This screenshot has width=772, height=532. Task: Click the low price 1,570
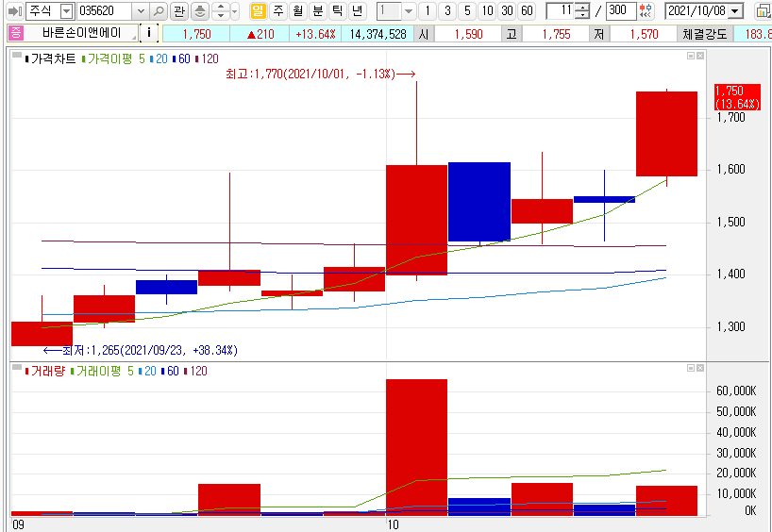[644, 34]
